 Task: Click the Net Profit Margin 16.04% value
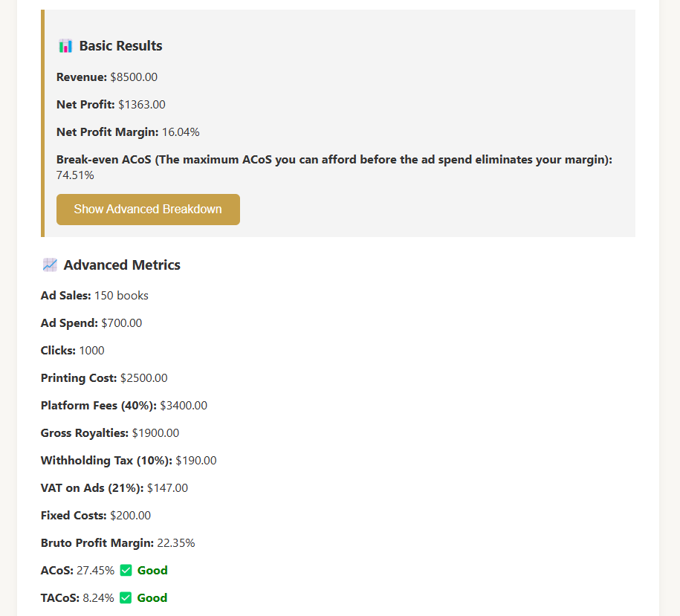click(x=181, y=132)
